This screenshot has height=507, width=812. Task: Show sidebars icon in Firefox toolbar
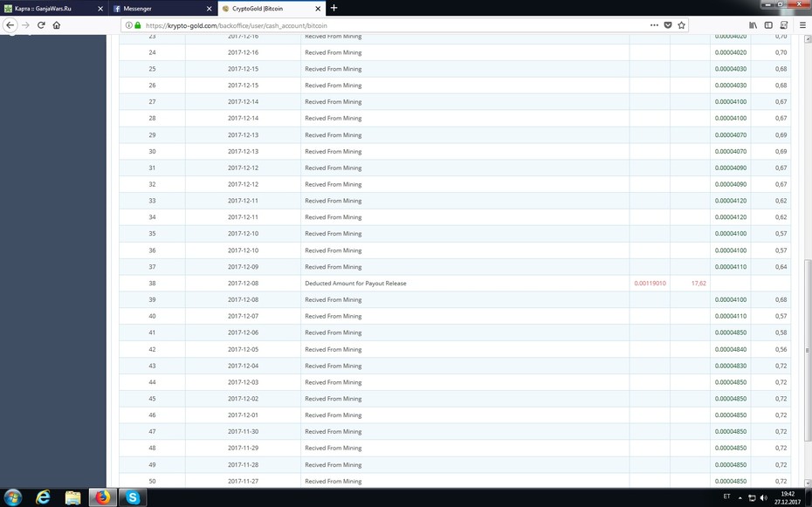[768, 24]
